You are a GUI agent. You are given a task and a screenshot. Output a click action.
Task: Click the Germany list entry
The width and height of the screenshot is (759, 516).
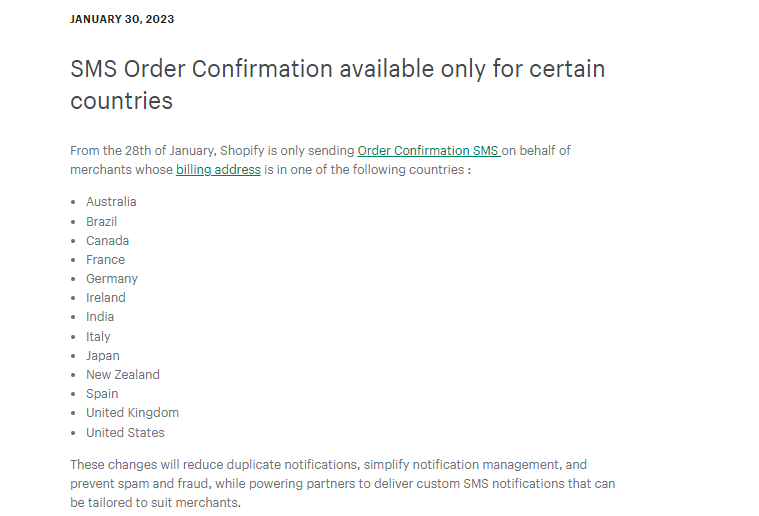(x=111, y=279)
